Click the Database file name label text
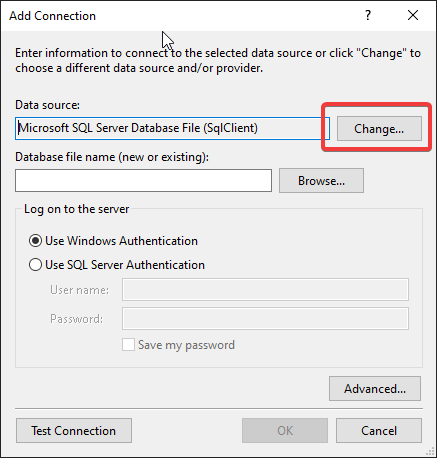 coord(112,157)
